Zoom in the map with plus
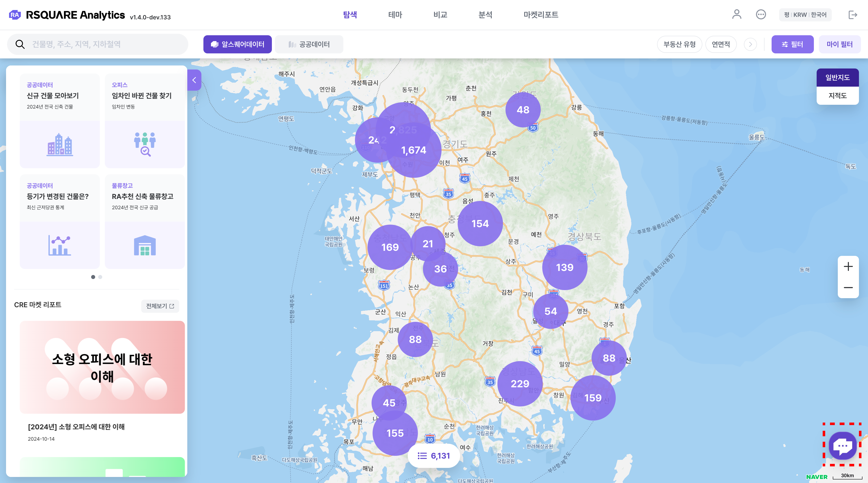The width and height of the screenshot is (868, 483). (848, 267)
